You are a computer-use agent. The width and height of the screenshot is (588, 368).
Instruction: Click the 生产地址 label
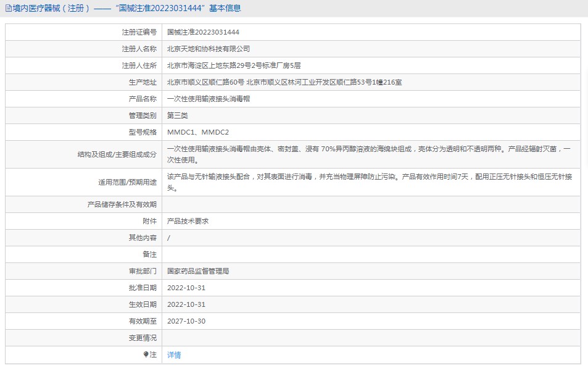143,83
